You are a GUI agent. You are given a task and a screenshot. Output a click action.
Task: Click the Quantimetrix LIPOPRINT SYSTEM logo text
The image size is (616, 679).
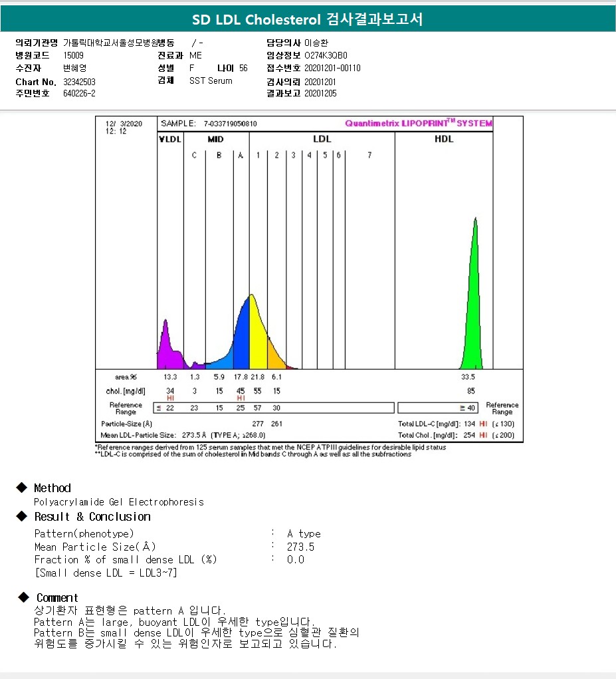(419, 124)
